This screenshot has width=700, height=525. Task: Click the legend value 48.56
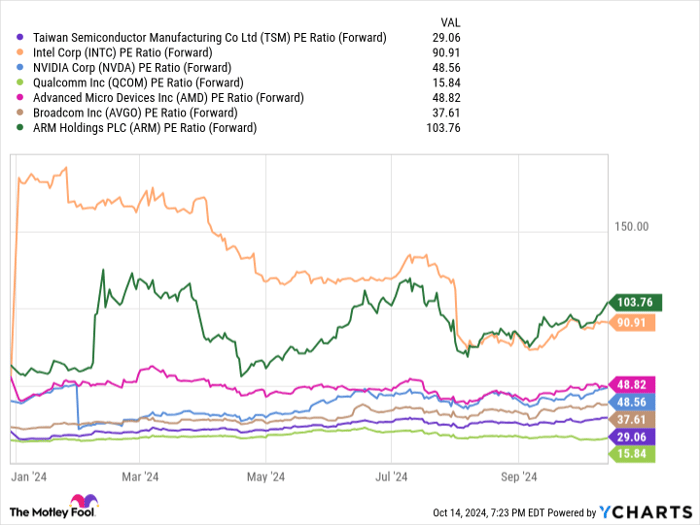click(446, 67)
